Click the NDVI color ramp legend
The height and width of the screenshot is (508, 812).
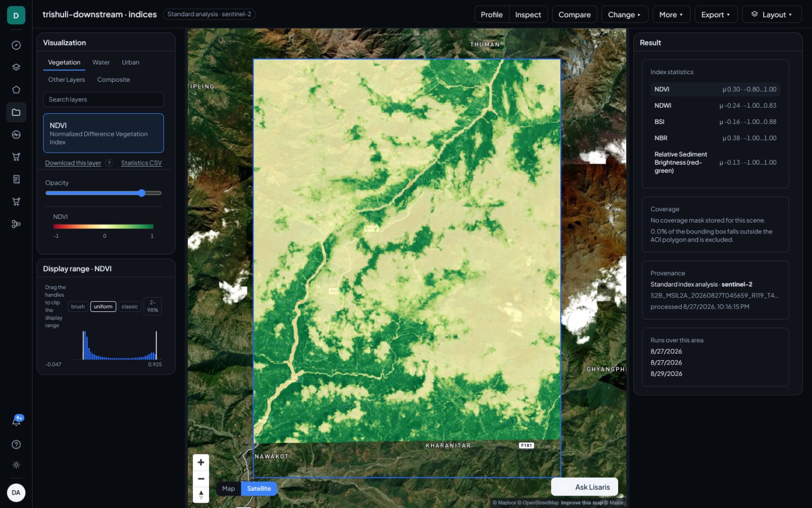(x=103, y=226)
